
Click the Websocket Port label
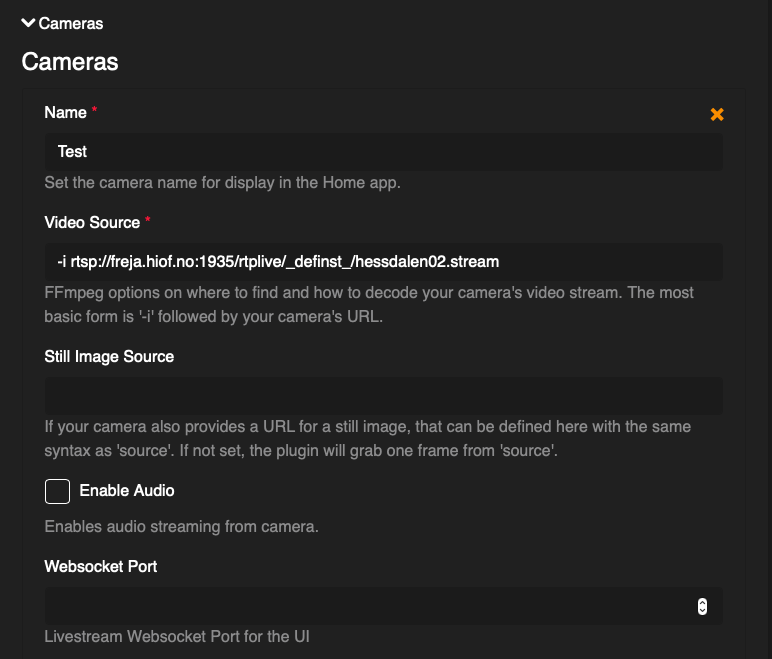101,566
